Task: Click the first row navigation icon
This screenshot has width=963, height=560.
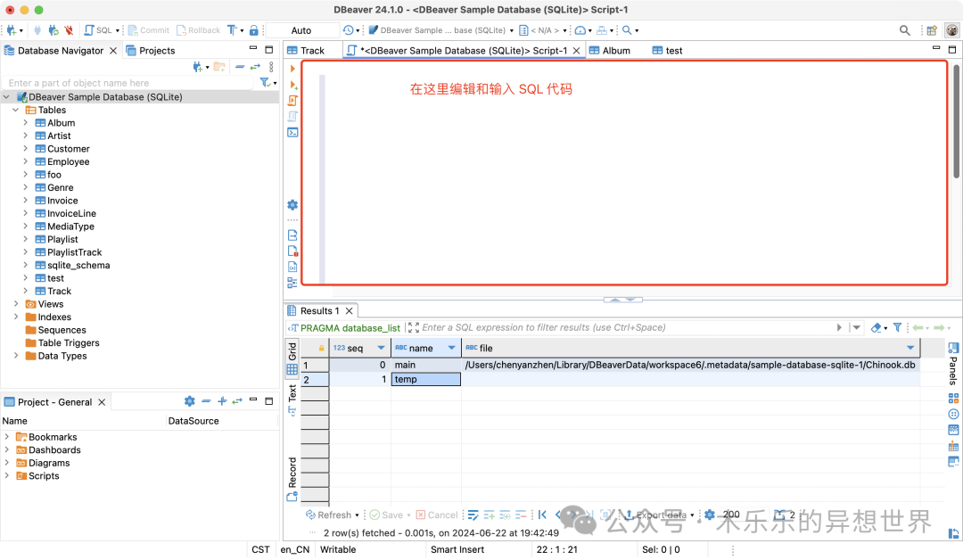Action: [x=542, y=515]
